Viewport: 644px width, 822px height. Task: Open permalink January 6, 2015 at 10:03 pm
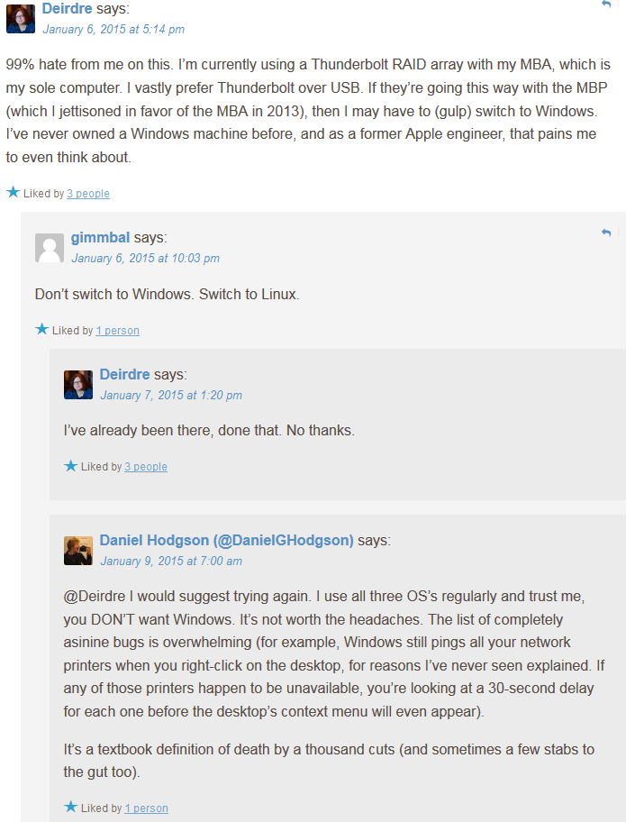pyautogui.click(x=145, y=259)
